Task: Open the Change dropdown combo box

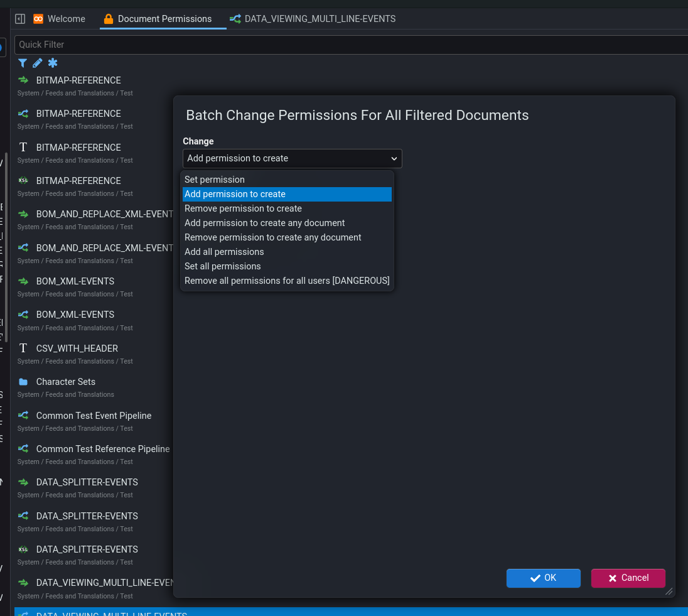Action: 292,158
